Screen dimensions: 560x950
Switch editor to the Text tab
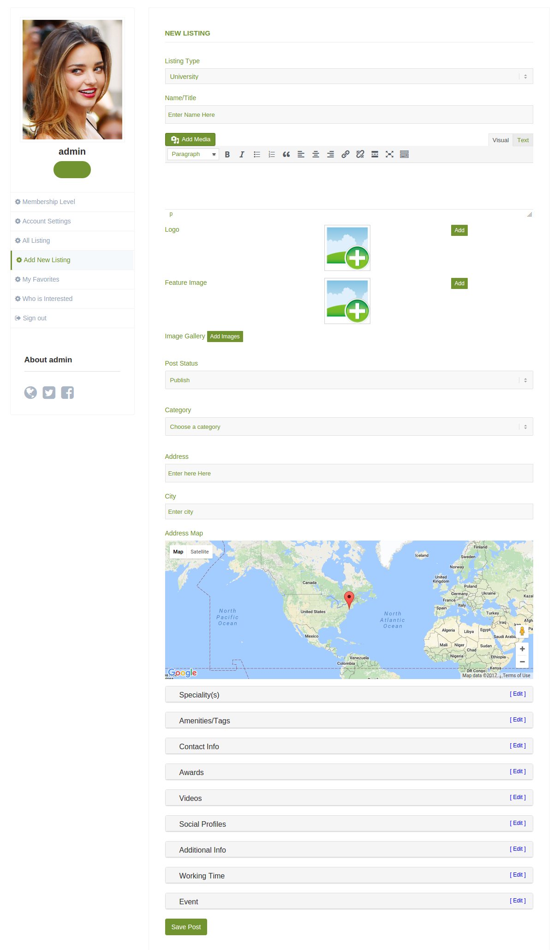coord(523,140)
